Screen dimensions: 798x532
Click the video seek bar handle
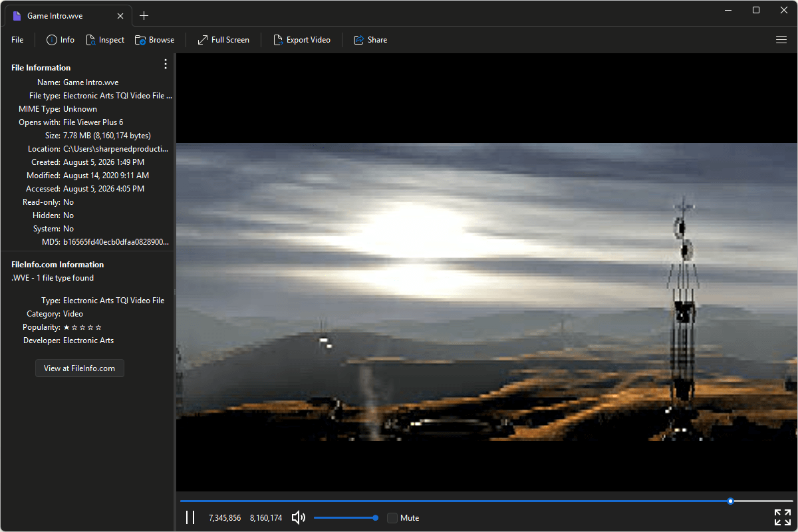(731, 501)
